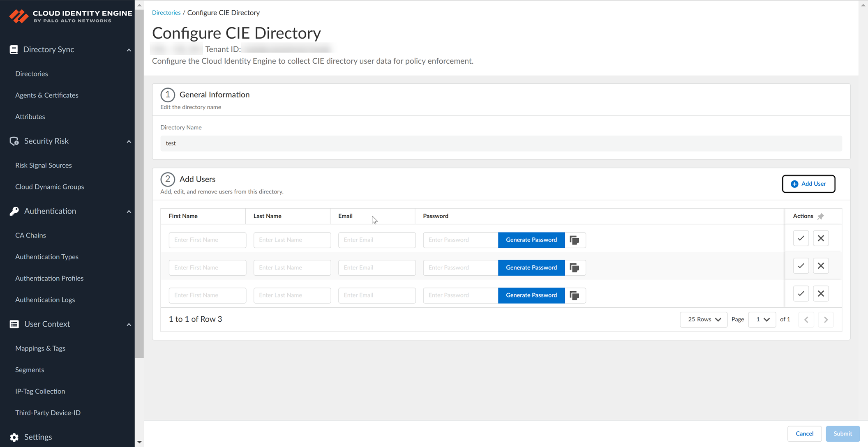Discard third user row with X icon
The width and height of the screenshot is (868, 447).
pyautogui.click(x=821, y=294)
